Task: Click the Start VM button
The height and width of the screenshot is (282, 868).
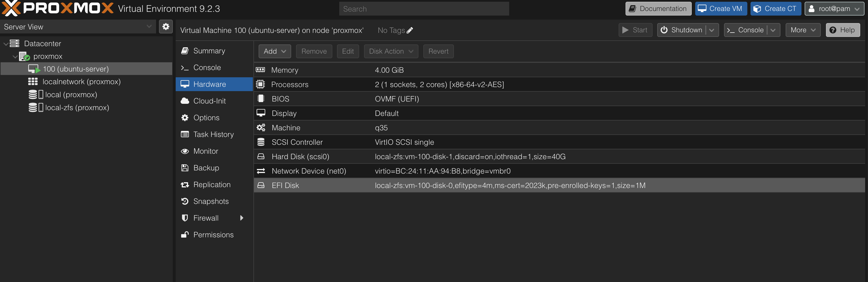Action: [x=635, y=30]
